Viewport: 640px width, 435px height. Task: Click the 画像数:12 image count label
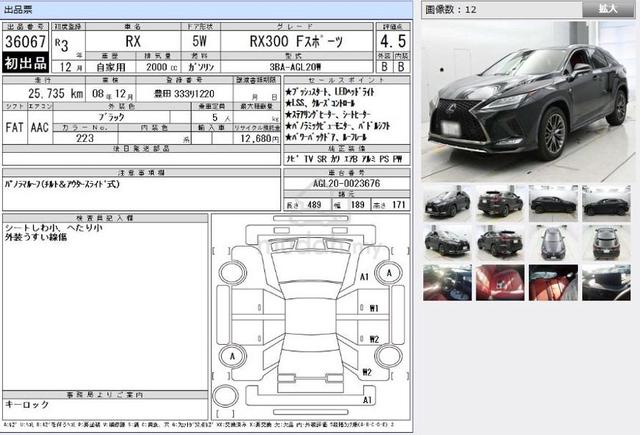[x=451, y=9]
